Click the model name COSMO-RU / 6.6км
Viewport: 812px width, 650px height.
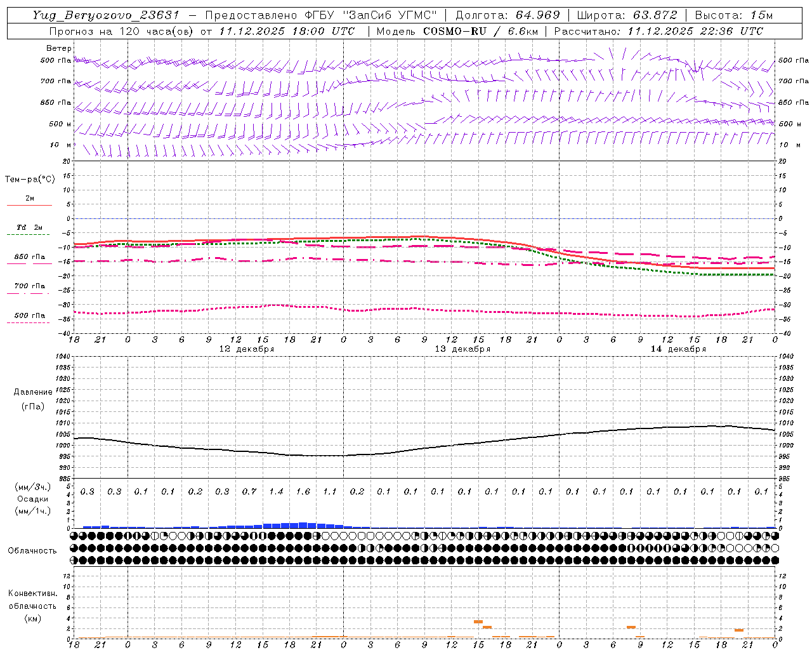pyautogui.click(x=480, y=31)
